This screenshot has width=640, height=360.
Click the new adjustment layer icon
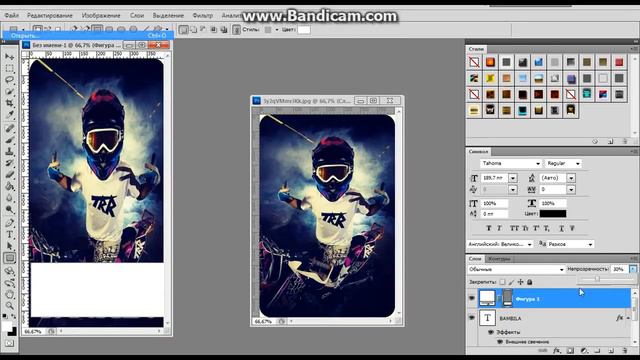point(584,350)
